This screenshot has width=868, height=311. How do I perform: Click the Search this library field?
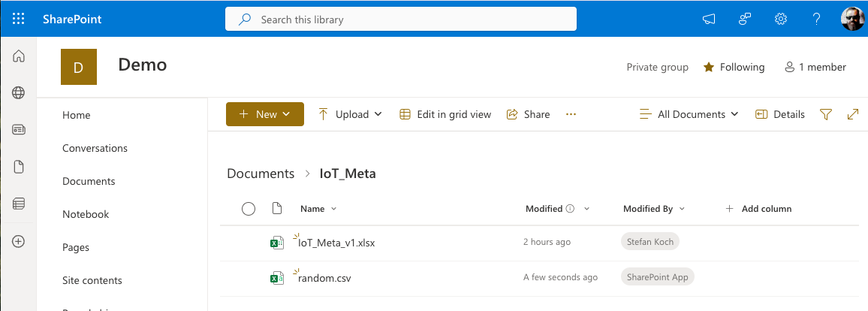pyautogui.click(x=401, y=20)
